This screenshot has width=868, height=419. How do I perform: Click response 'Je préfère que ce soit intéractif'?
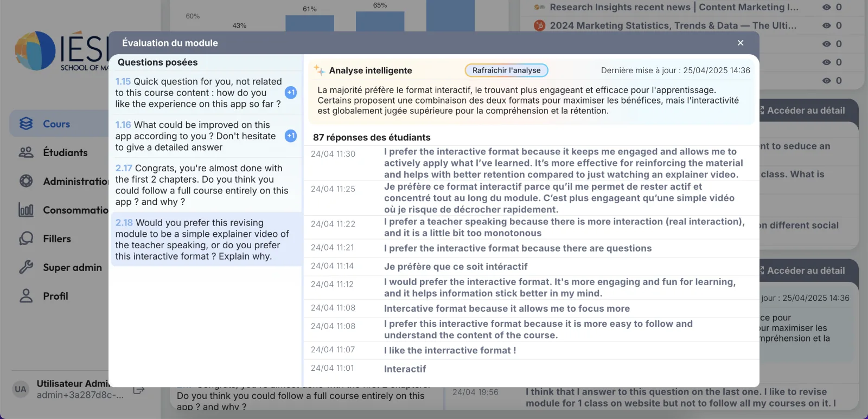pos(456,267)
